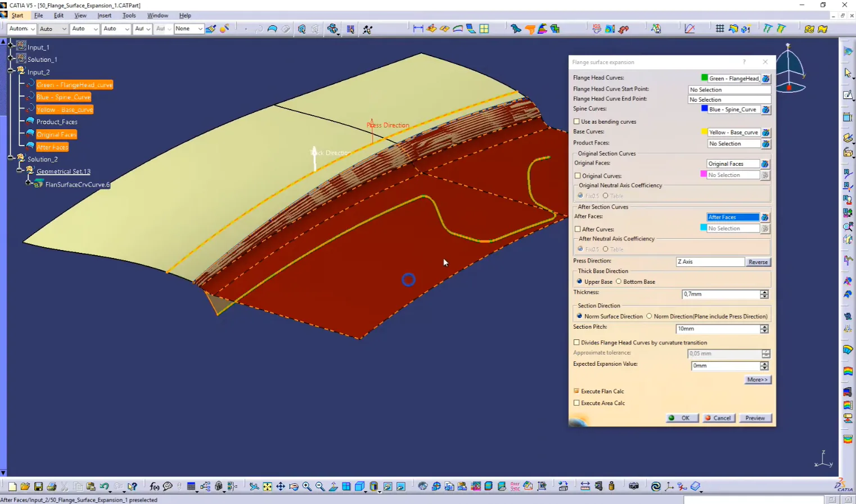Select the Pan view tool

pos(281,487)
